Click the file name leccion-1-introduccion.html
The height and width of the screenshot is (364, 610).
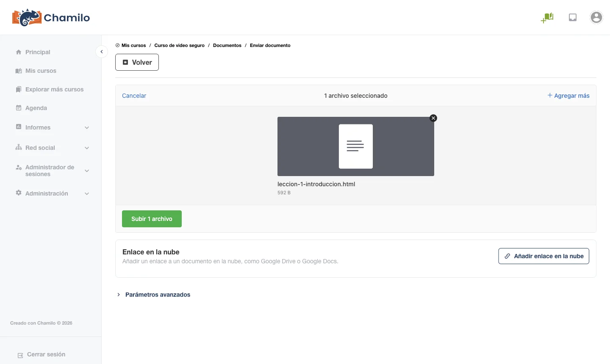pos(316,184)
